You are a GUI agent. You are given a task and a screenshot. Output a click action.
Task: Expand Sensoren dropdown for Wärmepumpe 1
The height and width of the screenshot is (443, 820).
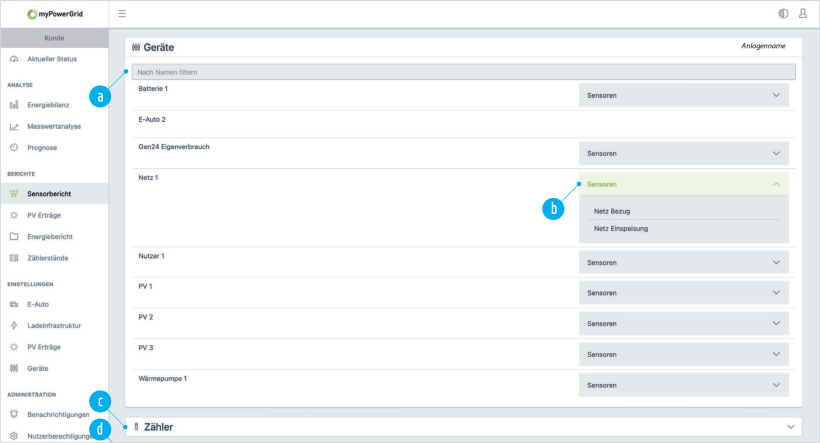pos(683,385)
